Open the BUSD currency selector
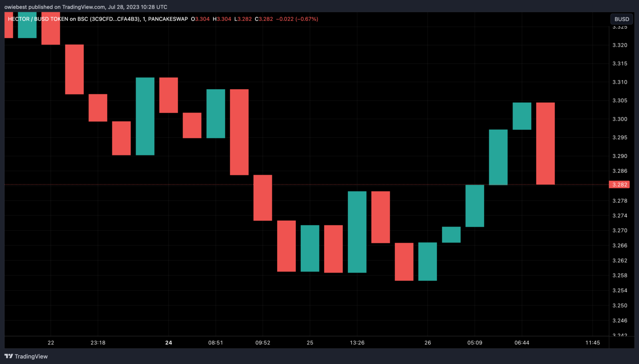Viewport: 639px width, 364px height. click(x=622, y=19)
